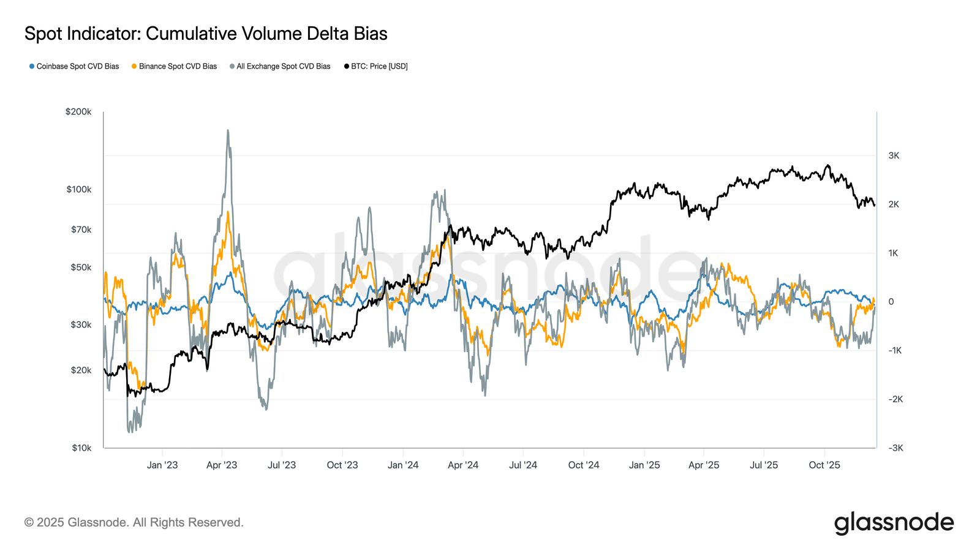Toggle the Coinbase Spot CVD Bias series label
This screenshot has width=980, height=551.
click(78, 66)
